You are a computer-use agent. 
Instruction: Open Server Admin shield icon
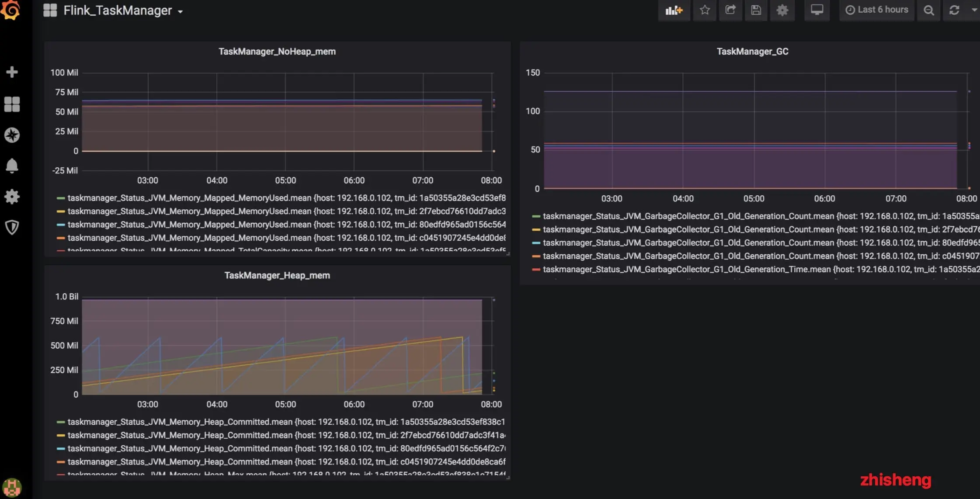[12, 227]
